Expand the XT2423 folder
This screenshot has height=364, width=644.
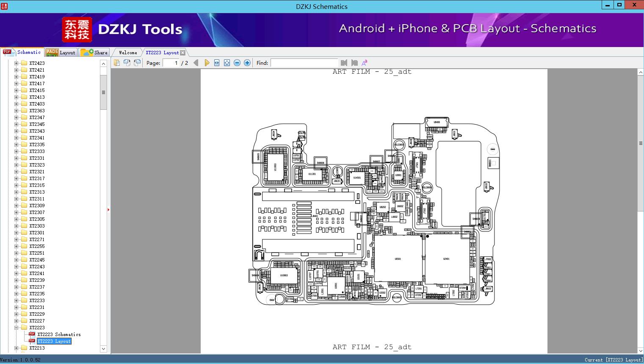17,63
